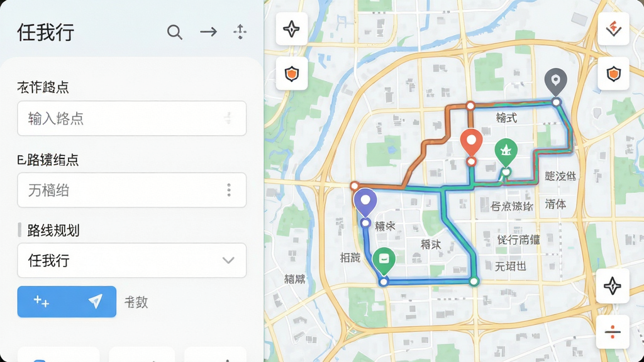Click the division-sign zoom button on the map

coord(613,332)
